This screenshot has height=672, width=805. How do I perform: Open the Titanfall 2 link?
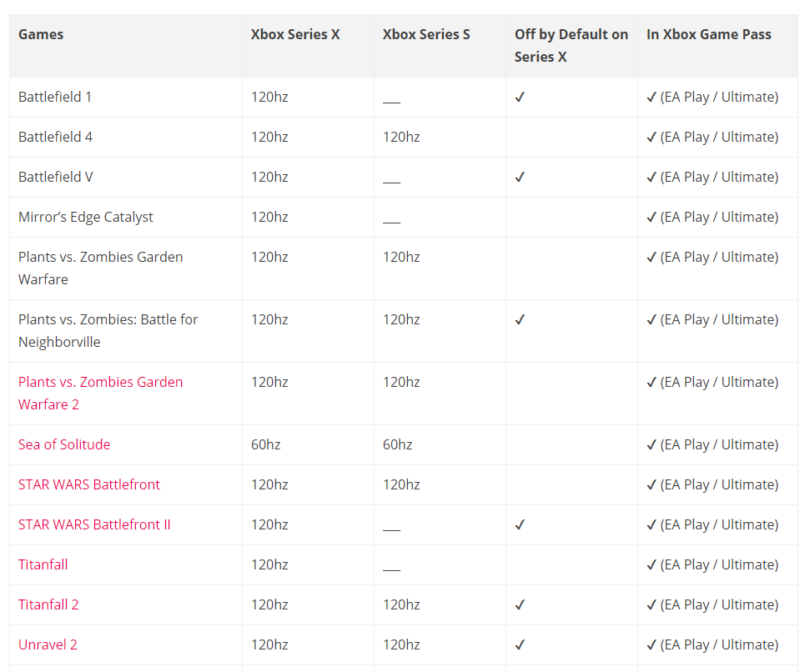[x=48, y=604]
